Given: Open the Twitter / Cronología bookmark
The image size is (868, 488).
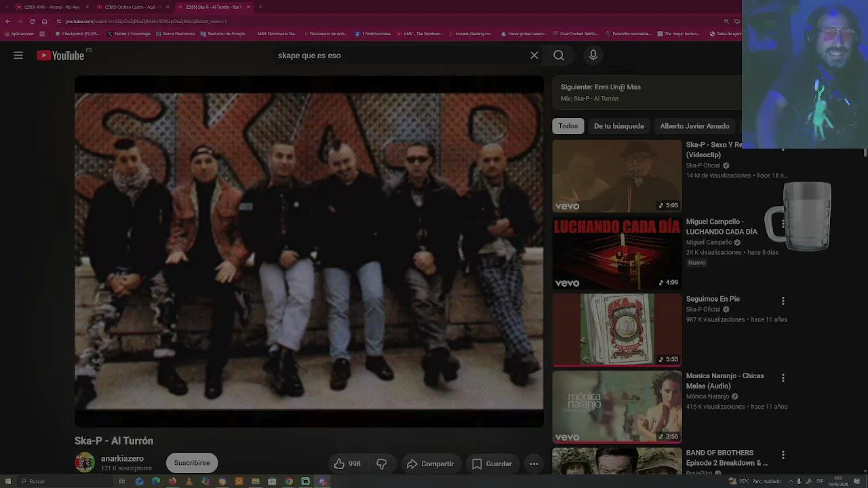Looking at the screenshot, I should coord(129,33).
